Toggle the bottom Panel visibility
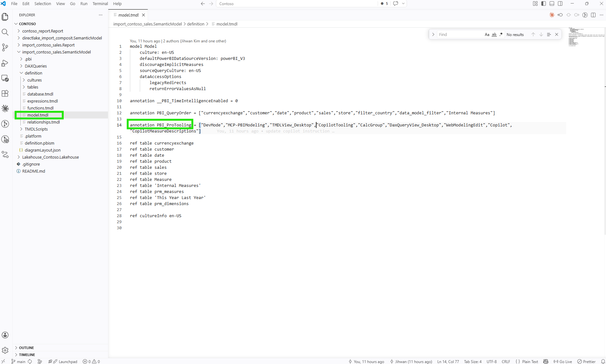 [552, 4]
